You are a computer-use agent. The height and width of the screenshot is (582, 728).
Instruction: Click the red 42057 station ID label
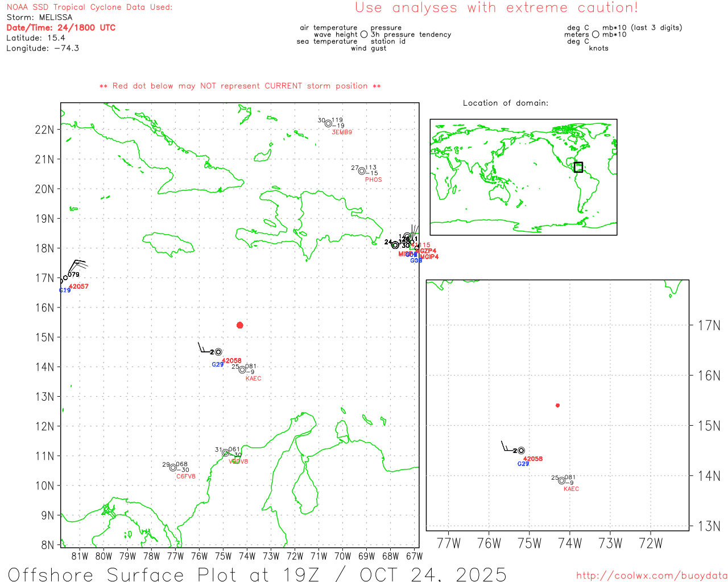(78, 286)
